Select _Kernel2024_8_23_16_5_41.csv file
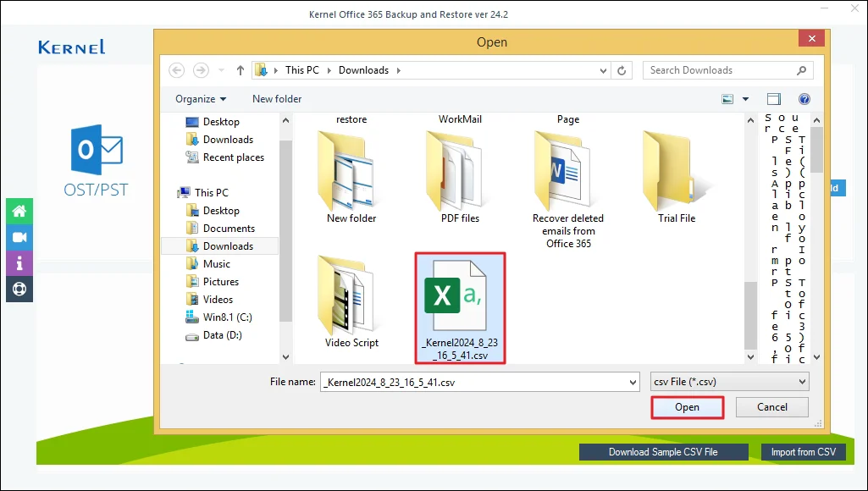 click(x=460, y=308)
